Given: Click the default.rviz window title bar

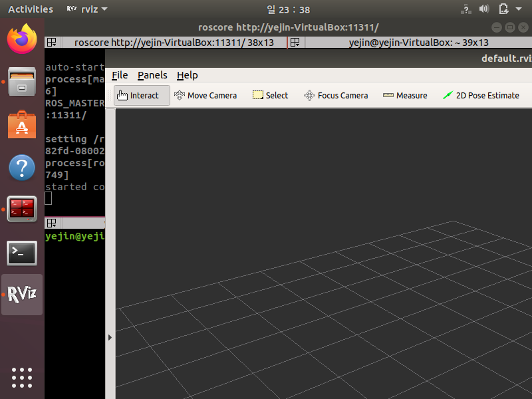Looking at the screenshot, I should (x=319, y=59).
